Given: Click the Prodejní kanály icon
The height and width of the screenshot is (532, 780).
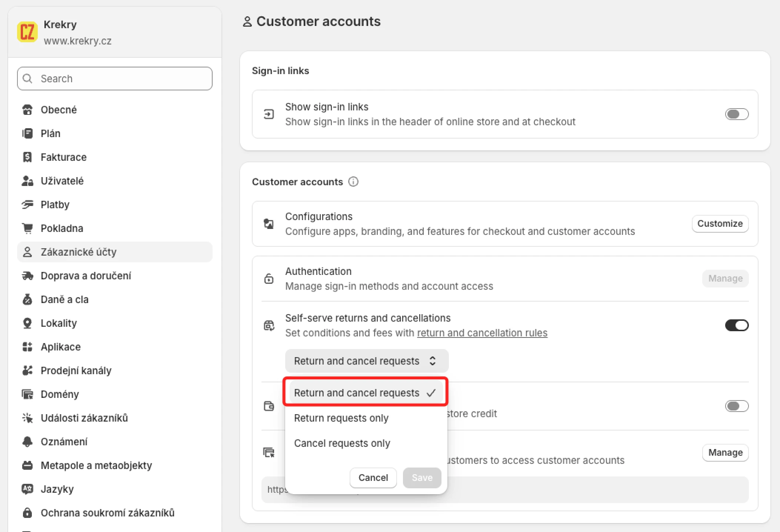Looking at the screenshot, I should pos(27,370).
